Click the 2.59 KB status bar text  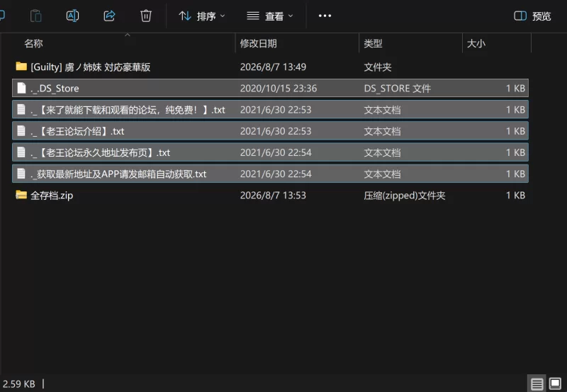coord(19,383)
